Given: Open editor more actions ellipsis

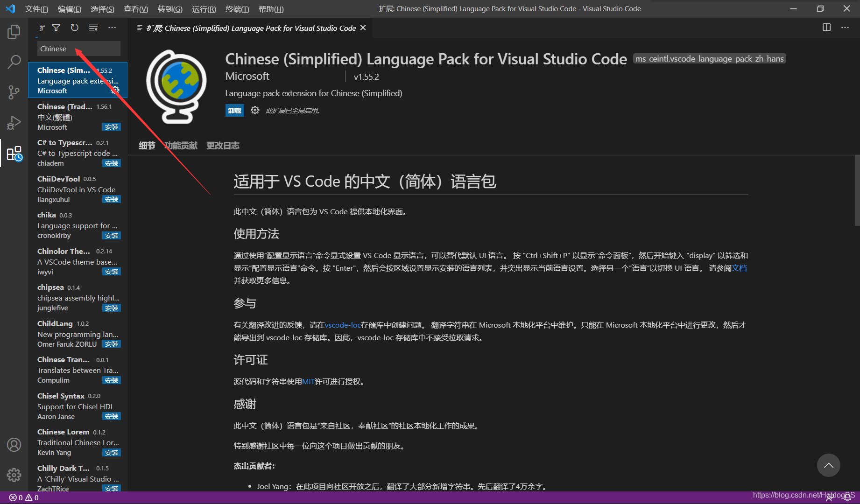Looking at the screenshot, I should 845,28.
